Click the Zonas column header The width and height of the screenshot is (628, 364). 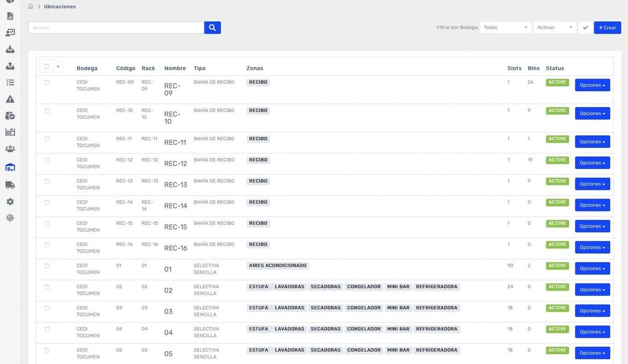pos(255,68)
